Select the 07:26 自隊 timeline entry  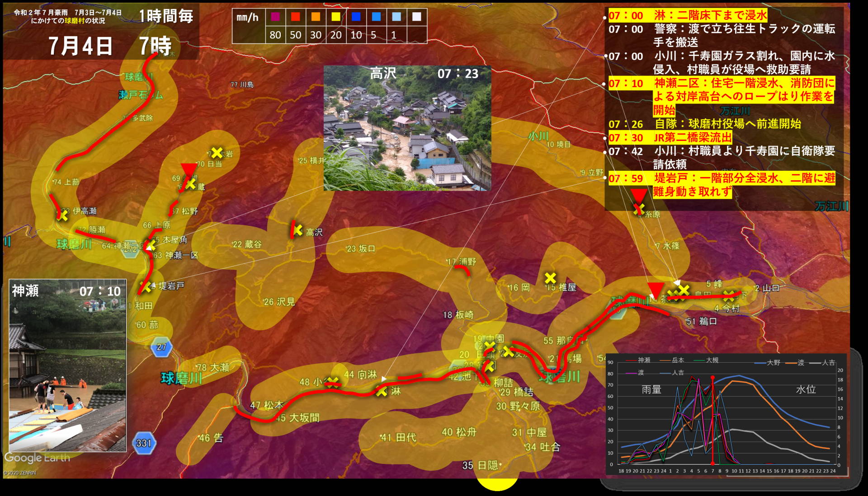pyautogui.click(x=704, y=124)
